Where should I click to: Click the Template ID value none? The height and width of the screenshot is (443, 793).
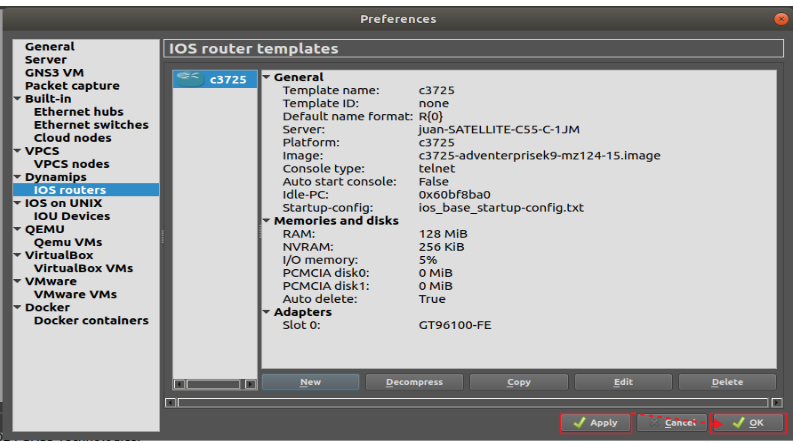coord(433,104)
